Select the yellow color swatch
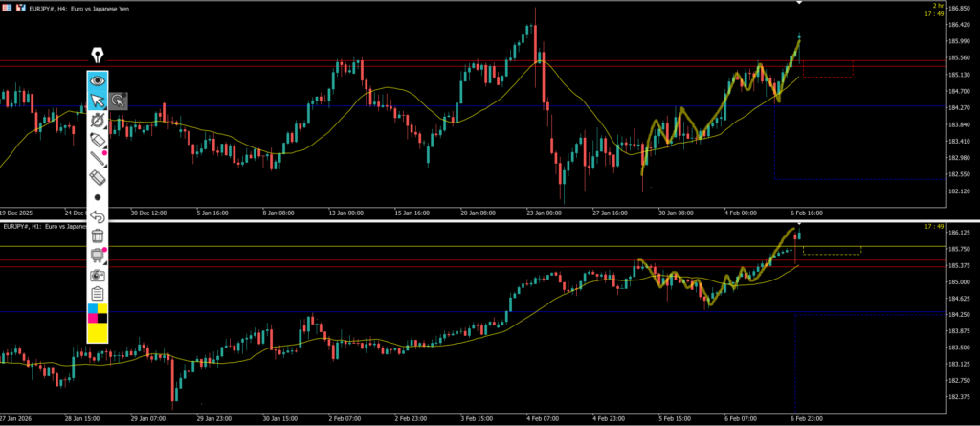 pyautogui.click(x=97, y=332)
